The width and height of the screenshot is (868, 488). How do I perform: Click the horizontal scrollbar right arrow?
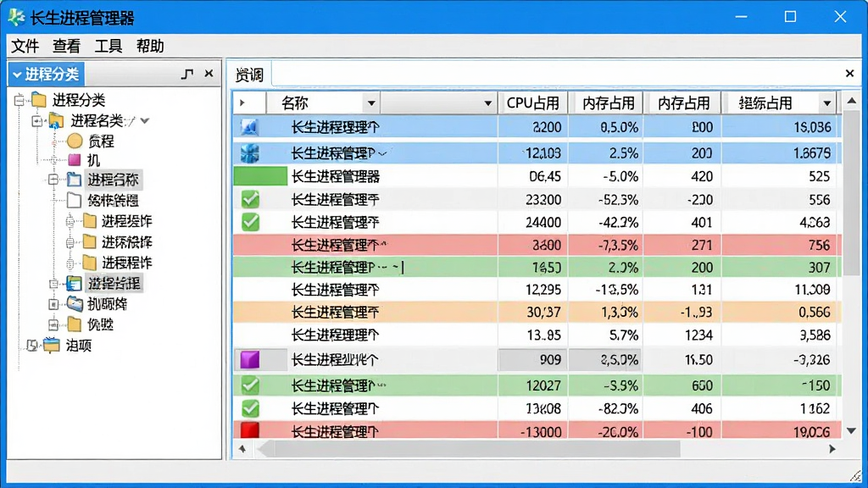[x=832, y=449]
